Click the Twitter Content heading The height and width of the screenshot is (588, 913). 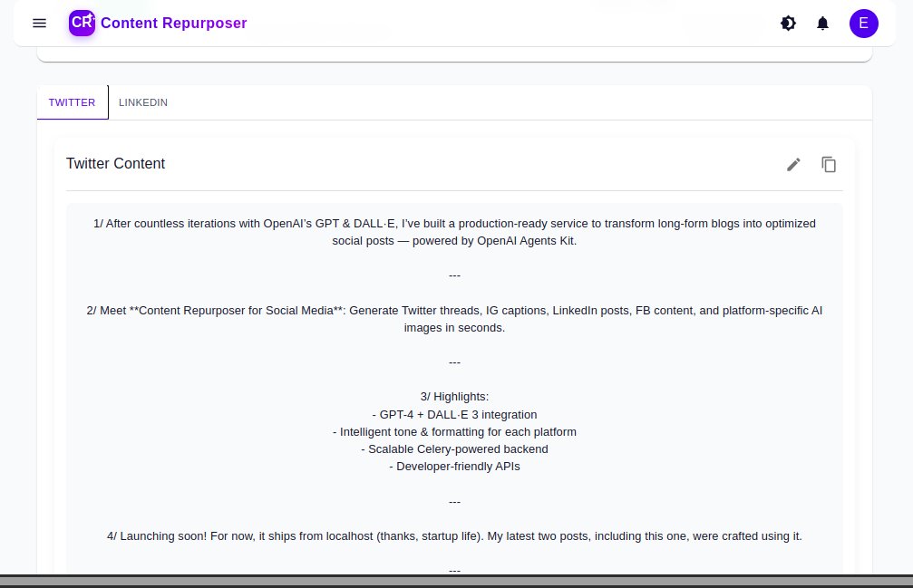(x=116, y=163)
